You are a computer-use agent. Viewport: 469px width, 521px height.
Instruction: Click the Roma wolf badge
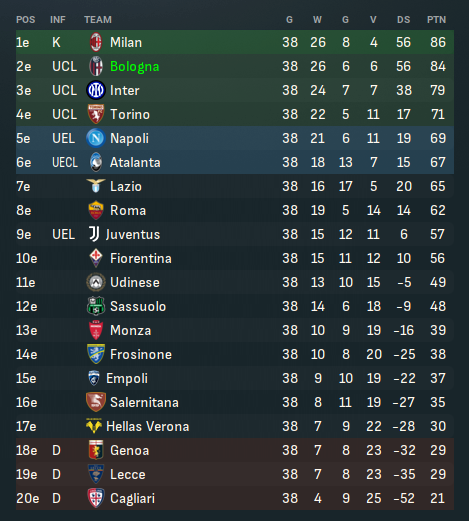click(96, 210)
